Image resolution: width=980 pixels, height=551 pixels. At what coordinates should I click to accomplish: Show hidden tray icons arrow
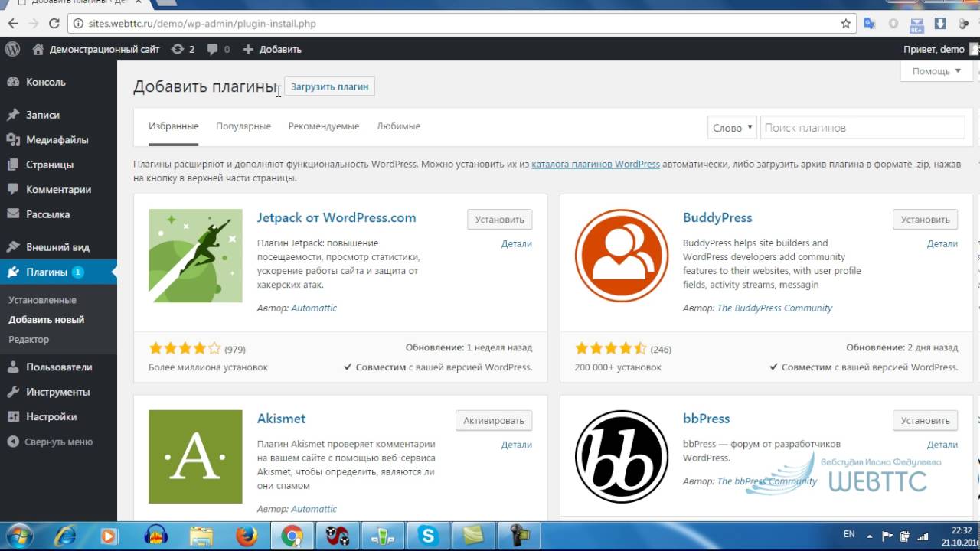pyautogui.click(x=869, y=536)
